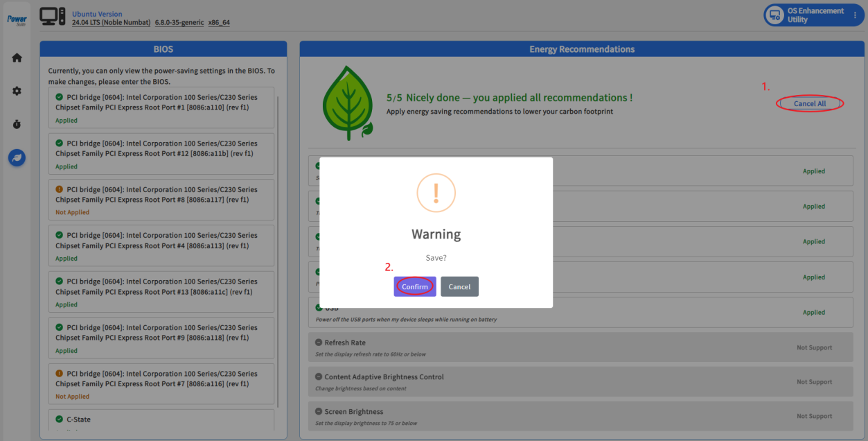
Task: Select the PCI bridge Root Port #12 row text
Action: (x=157, y=148)
